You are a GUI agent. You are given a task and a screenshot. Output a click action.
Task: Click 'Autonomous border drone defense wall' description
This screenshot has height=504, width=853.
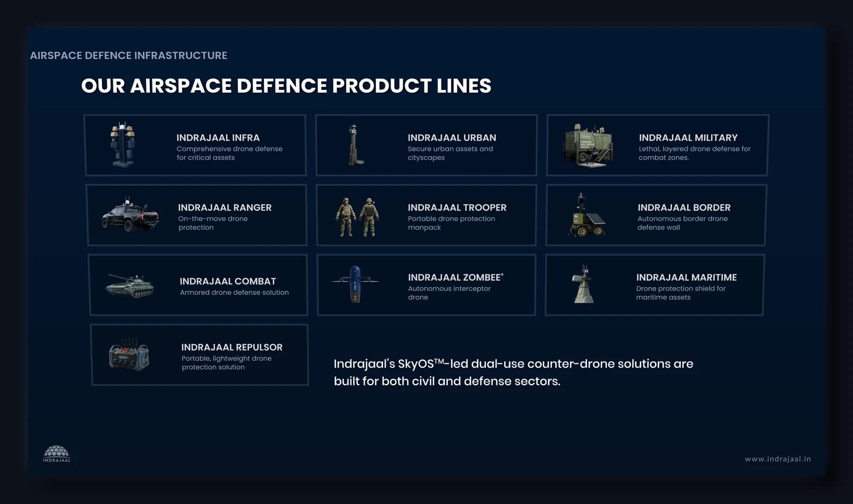click(682, 223)
